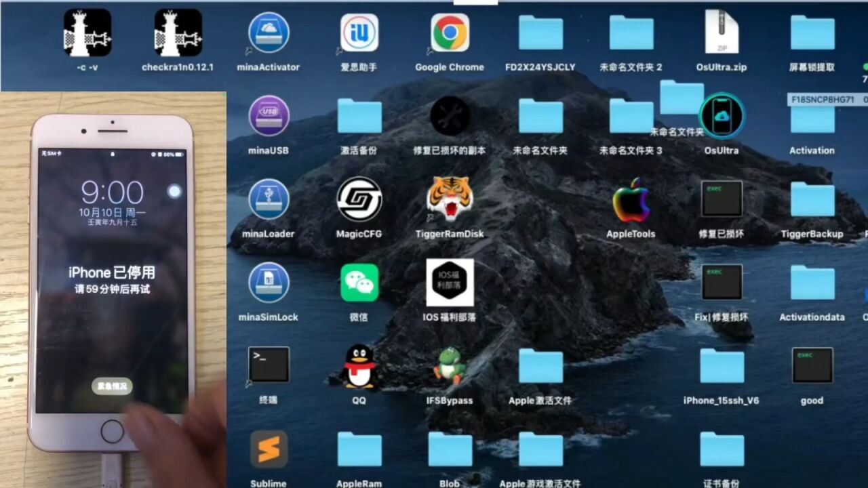This screenshot has height=488, width=868.
Task: Tap the 9:00 clock on iPhone
Action: [x=112, y=193]
